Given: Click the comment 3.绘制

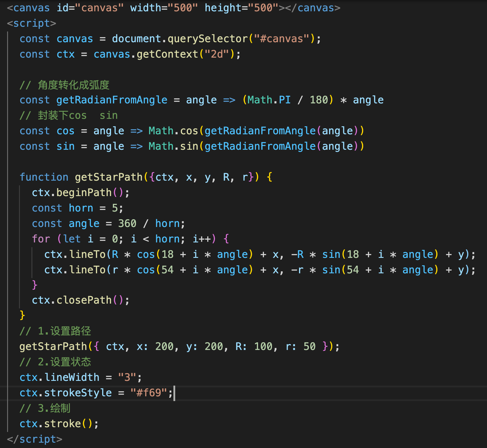Looking at the screenshot, I should tap(45, 408).
